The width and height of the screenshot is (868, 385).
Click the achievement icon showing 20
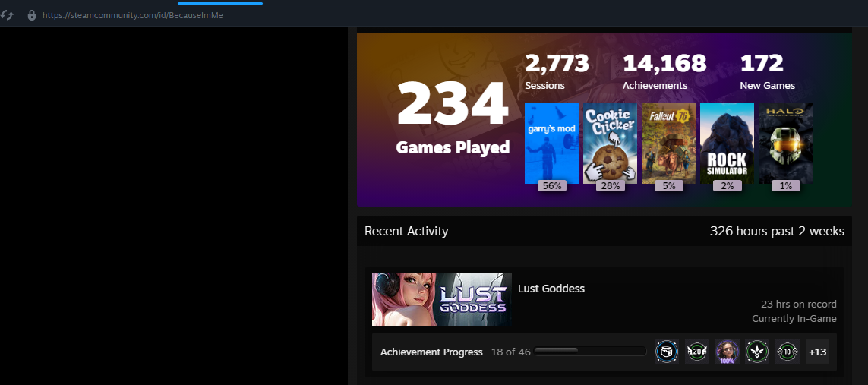[x=697, y=352]
